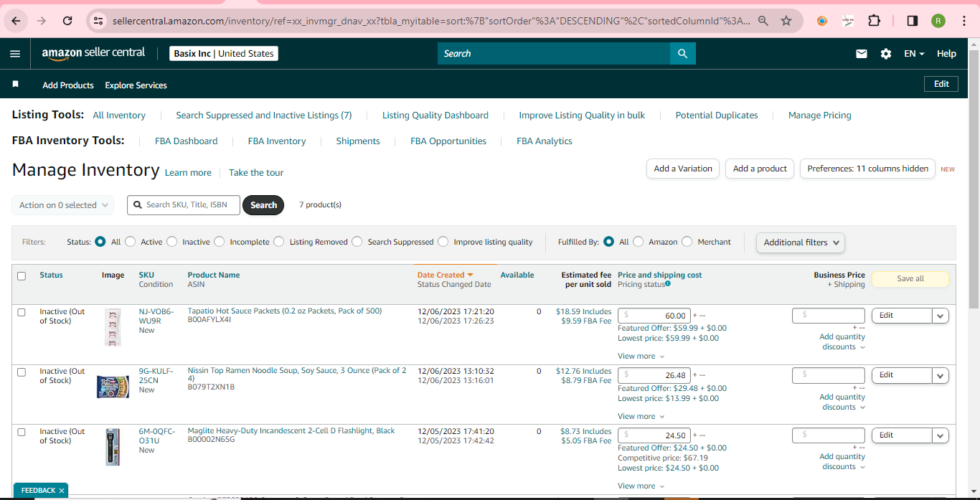Screen dimensions: 980x500
Task: Click the zoom magnifier in address bar
Action: click(x=763, y=21)
